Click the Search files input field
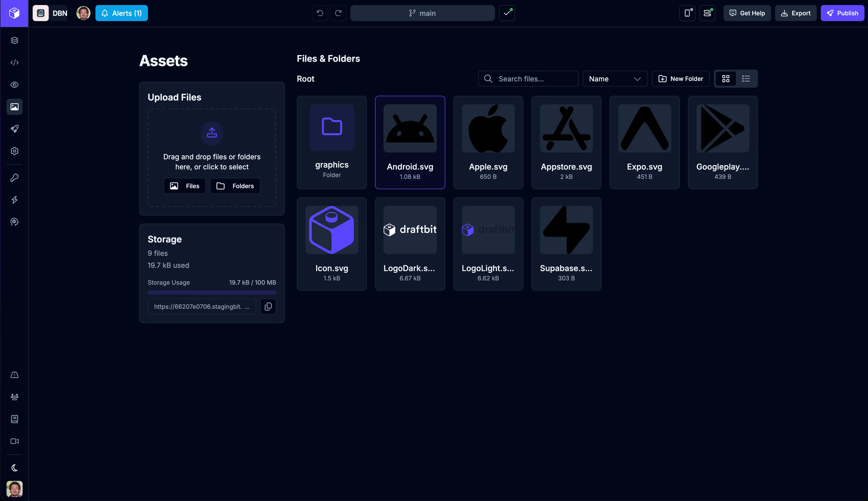 click(x=528, y=79)
